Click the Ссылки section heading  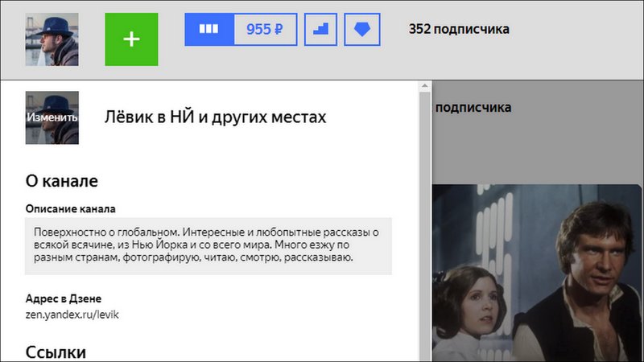click(x=56, y=352)
